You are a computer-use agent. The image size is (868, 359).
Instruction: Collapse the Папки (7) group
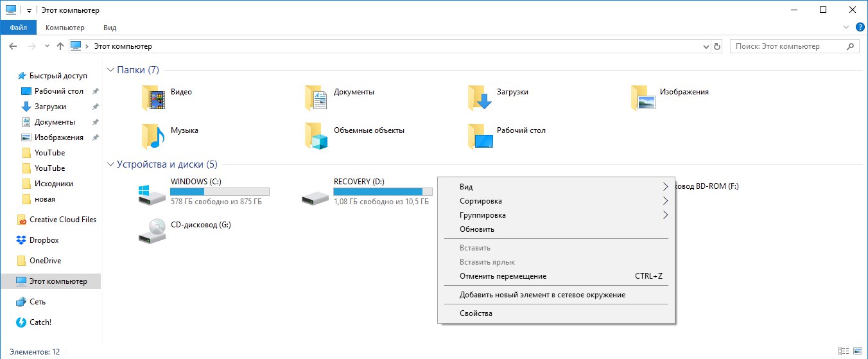tap(110, 70)
